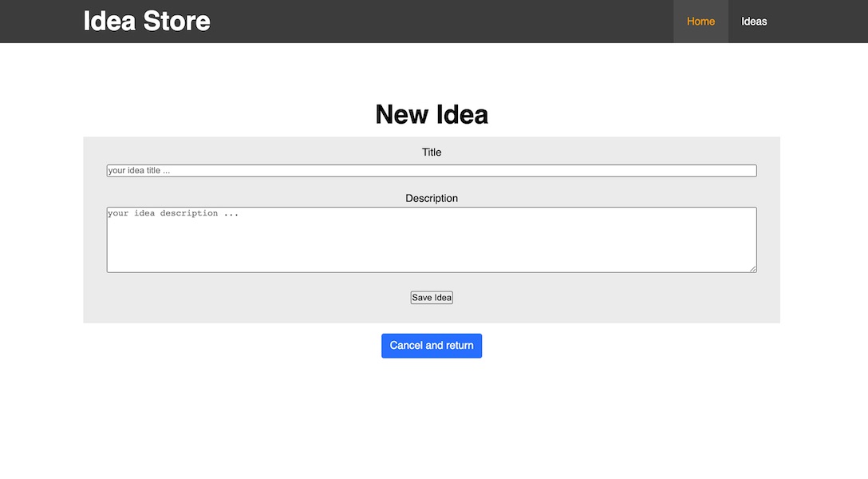Focus the idea title input field
Screen dimensions: 868x479
(x=431, y=171)
